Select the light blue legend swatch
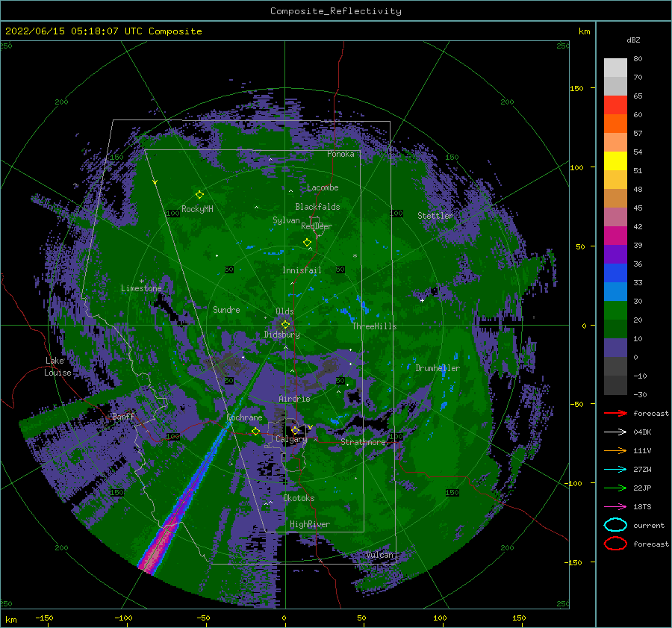 coord(615,291)
